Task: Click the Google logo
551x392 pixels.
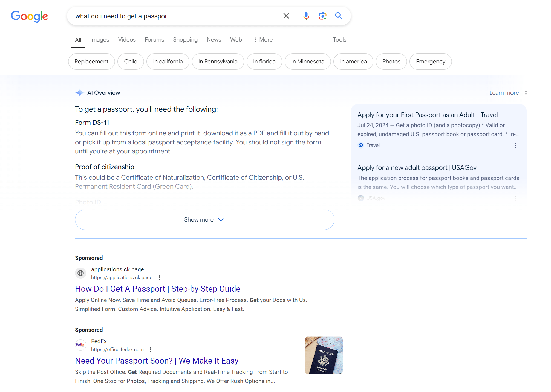Action: tap(30, 16)
